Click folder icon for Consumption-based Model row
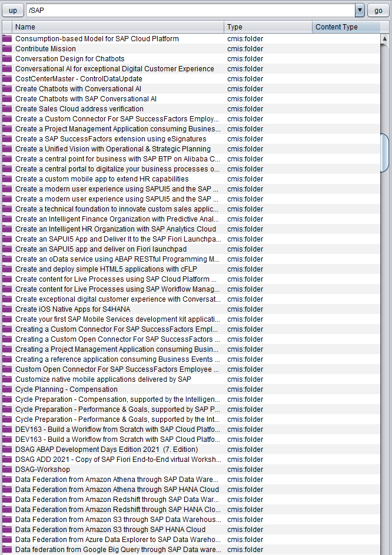392x555 pixels. pos(7,39)
